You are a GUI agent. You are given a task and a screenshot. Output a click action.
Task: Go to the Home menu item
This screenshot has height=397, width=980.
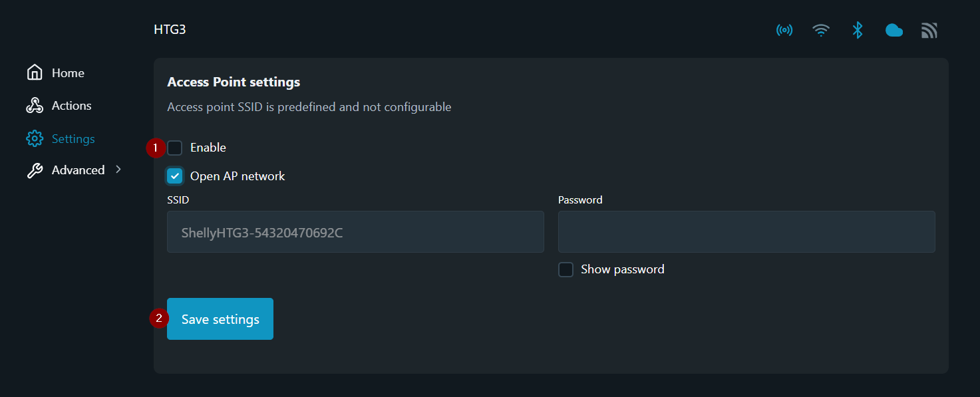point(68,73)
